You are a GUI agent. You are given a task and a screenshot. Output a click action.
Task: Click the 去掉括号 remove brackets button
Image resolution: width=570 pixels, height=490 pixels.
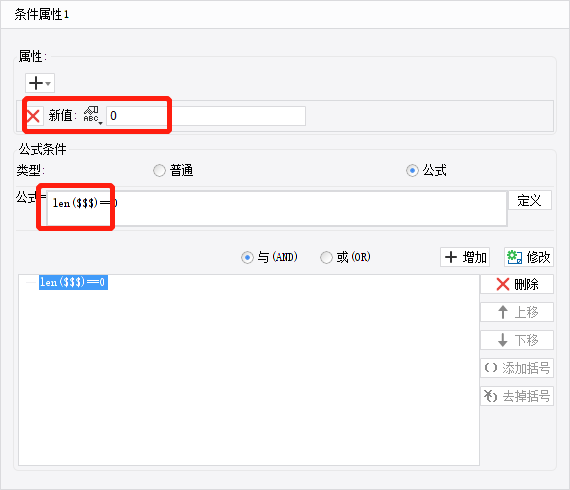coord(517,396)
